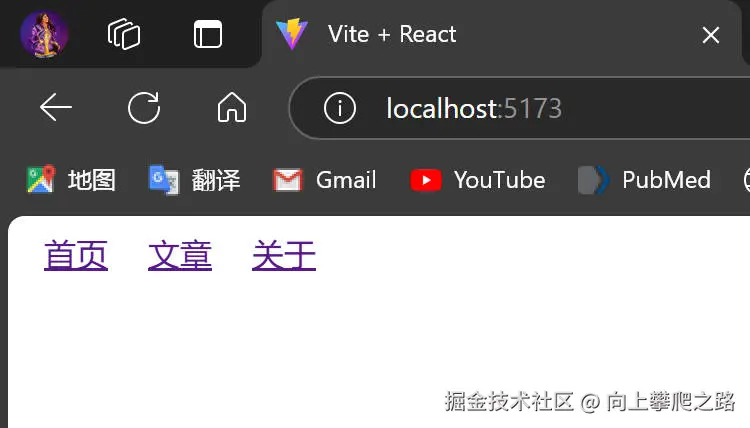Open the PubMed bookmark
750x428 pixels.
tap(644, 180)
